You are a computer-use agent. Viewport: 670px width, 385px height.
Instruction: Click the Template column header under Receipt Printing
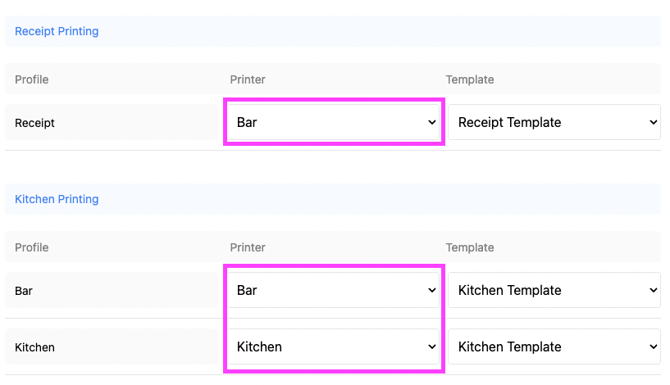coord(470,79)
